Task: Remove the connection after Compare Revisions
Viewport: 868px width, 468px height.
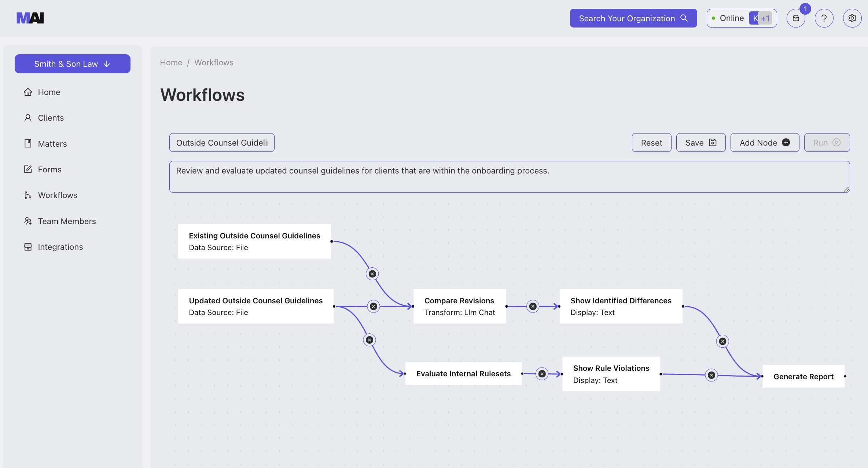Action: (533, 306)
